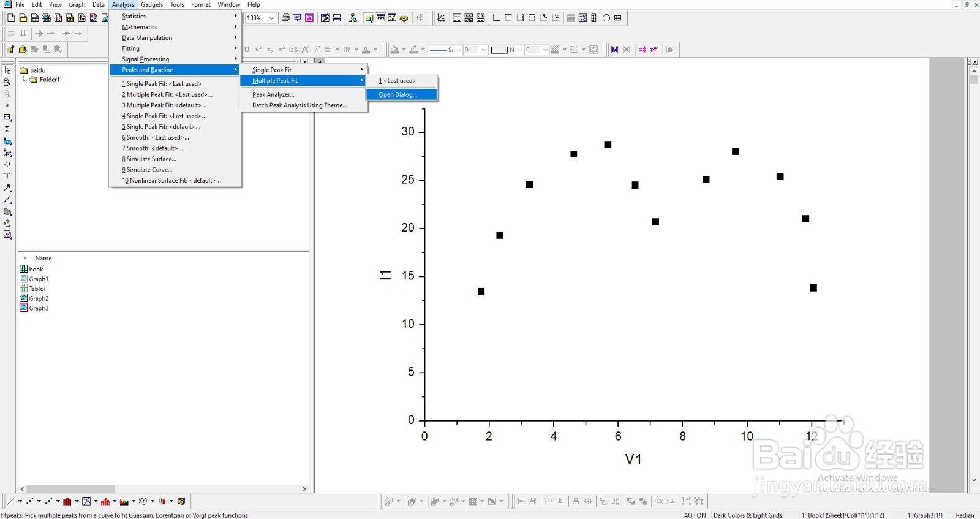Click the Rescale graph icon
The width and height of the screenshot is (980, 519).
coord(441,18)
